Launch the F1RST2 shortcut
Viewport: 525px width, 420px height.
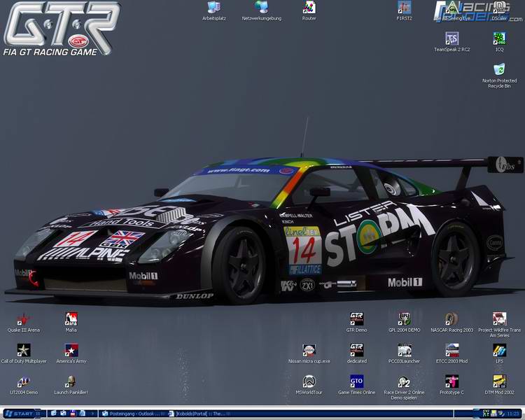coord(404,11)
